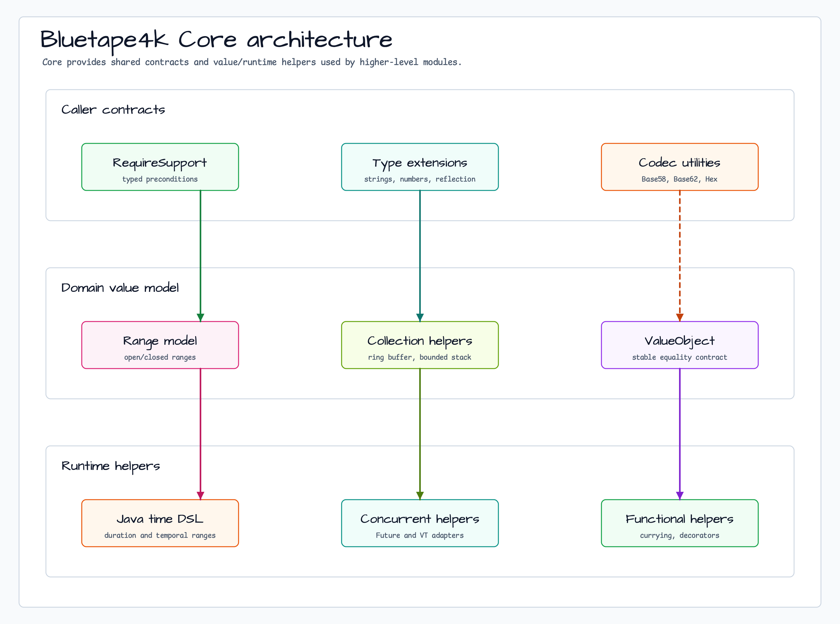Click the subtitle beginning 'Core provides shared contracts'
This screenshot has width=840, height=624.
[x=252, y=62]
